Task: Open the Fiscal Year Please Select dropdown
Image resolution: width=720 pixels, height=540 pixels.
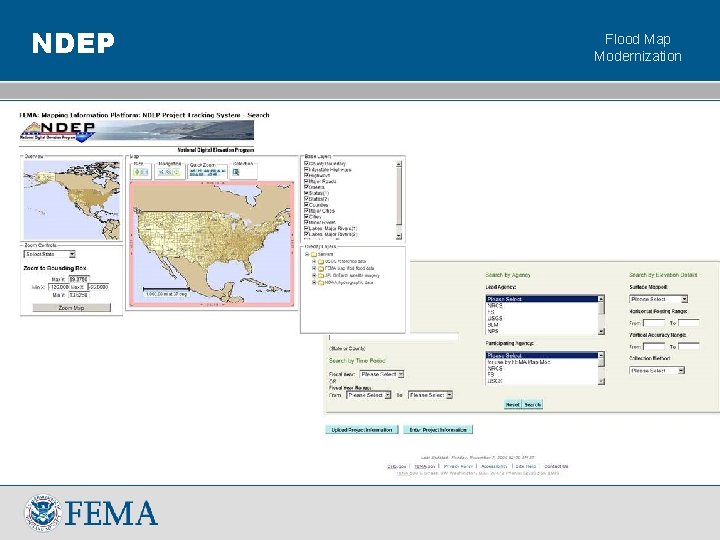Action: tap(382, 374)
